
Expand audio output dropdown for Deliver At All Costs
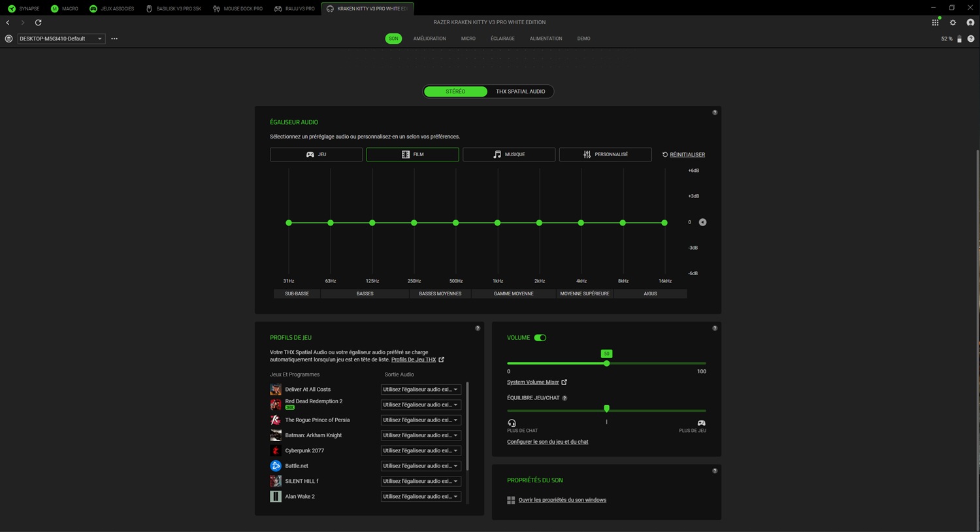coord(420,390)
